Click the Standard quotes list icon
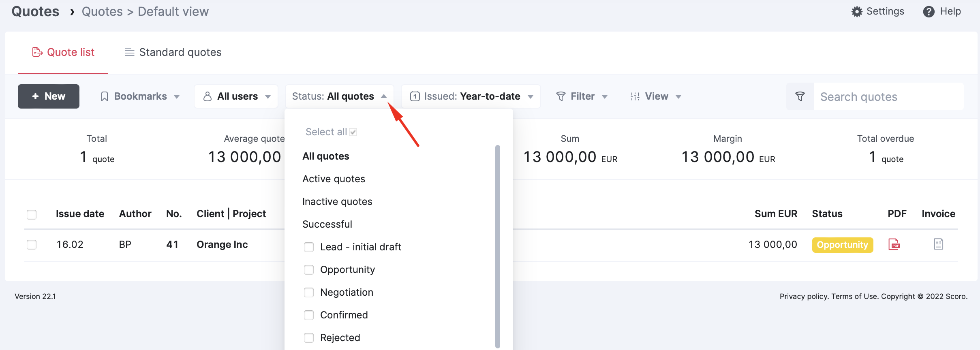Viewport: 980px width, 350px height. click(x=130, y=52)
